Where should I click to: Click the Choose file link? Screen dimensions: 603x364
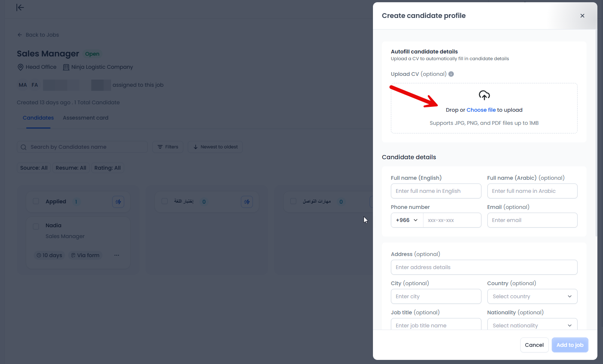click(x=481, y=110)
